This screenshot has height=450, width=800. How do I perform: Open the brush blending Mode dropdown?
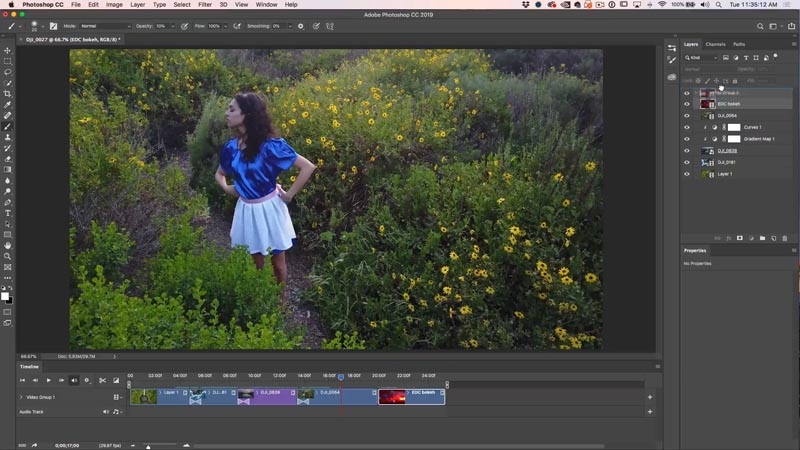pyautogui.click(x=107, y=26)
